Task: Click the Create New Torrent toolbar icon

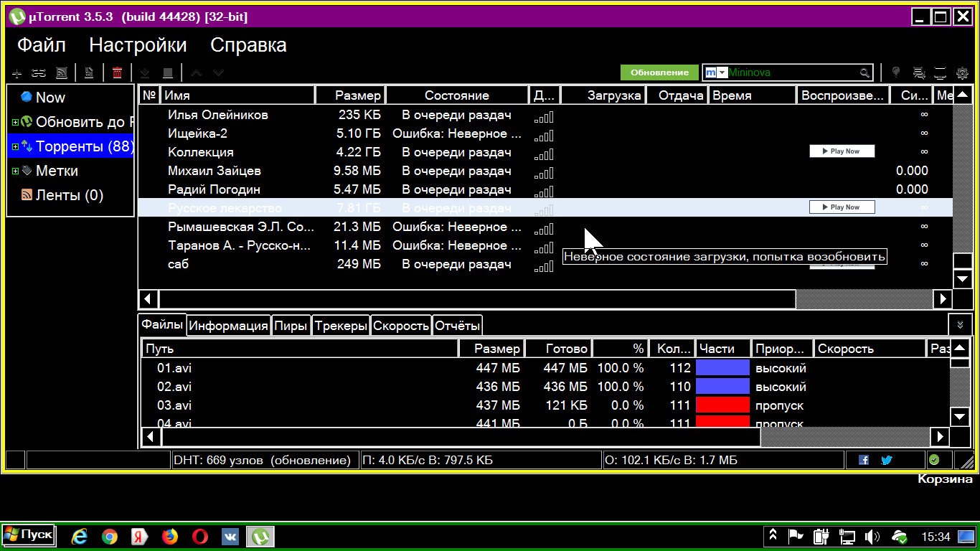Action: point(89,72)
